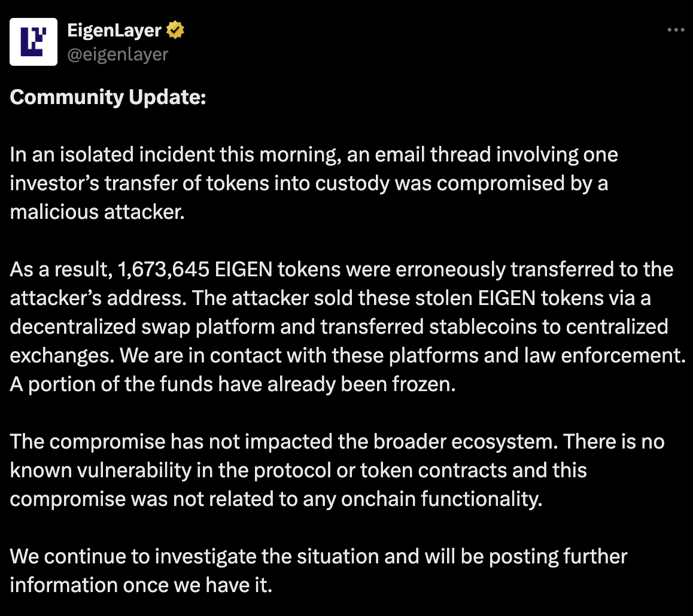Click the paragraph starting "The compromise has not impacted"
This screenshot has height=616, width=693.
(x=337, y=470)
